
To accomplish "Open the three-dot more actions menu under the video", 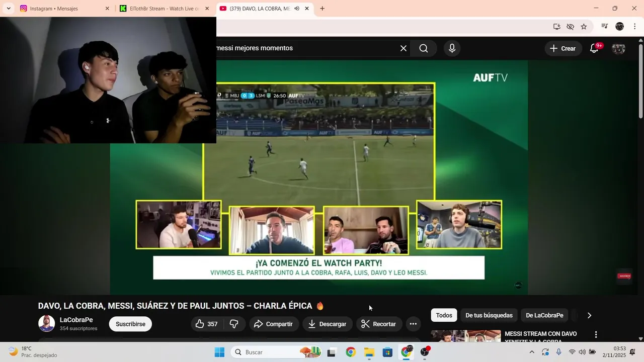I will pos(413,324).
